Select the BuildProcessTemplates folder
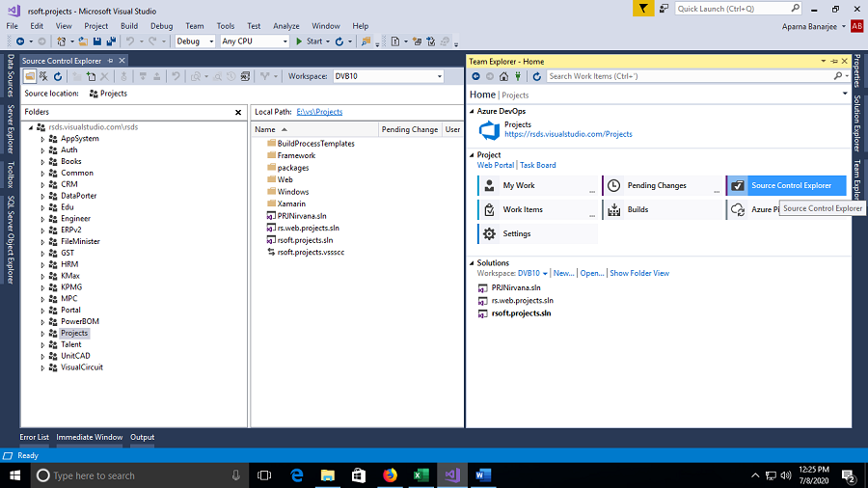868x488 pixels. click(316, 144)
